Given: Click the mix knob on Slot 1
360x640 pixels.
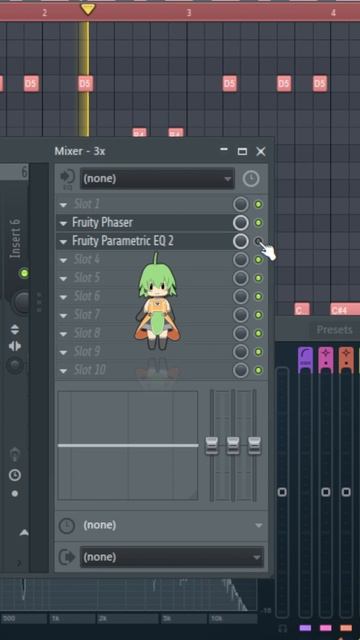Looking at the screenshot, I should pyautogui.click(x=241, y=204).
